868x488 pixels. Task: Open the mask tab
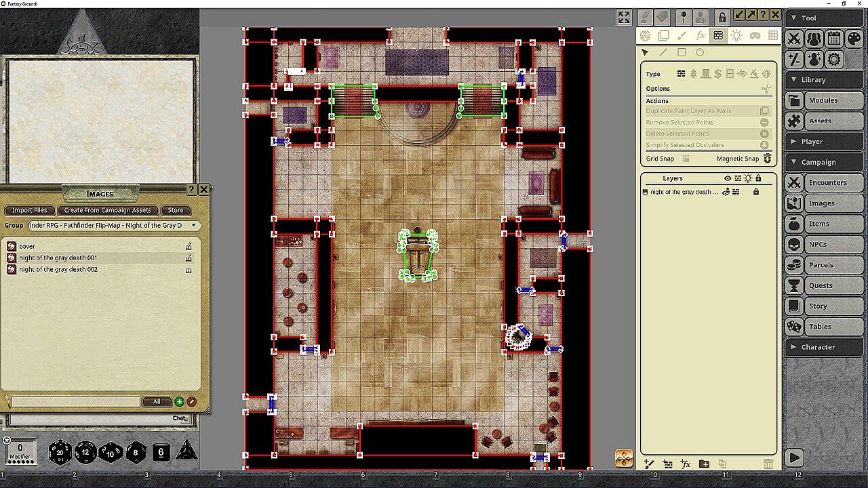pos(755,36)
